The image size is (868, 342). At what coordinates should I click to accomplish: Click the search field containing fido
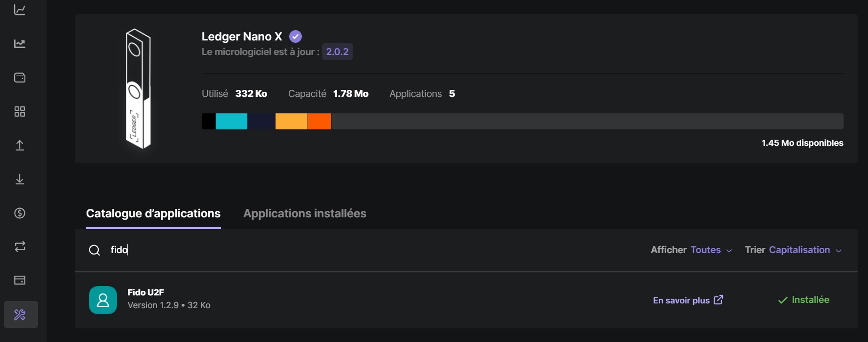coord(329,250)
